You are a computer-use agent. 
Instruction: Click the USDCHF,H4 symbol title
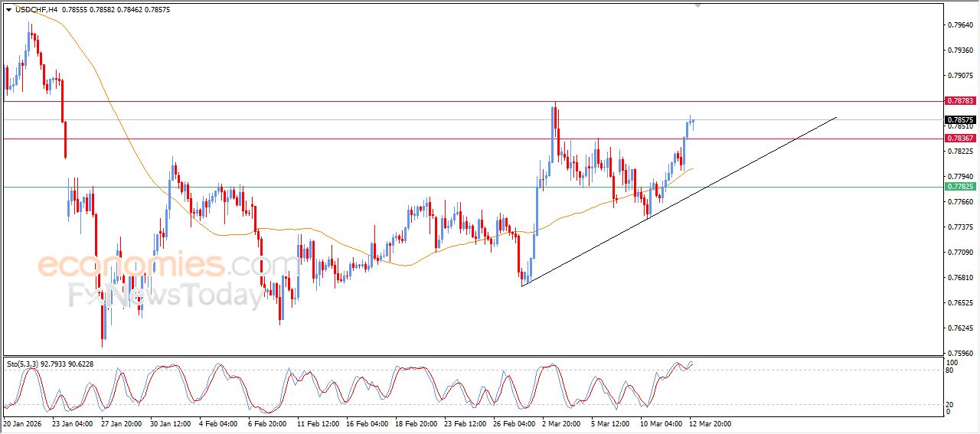tap(35, 9)
